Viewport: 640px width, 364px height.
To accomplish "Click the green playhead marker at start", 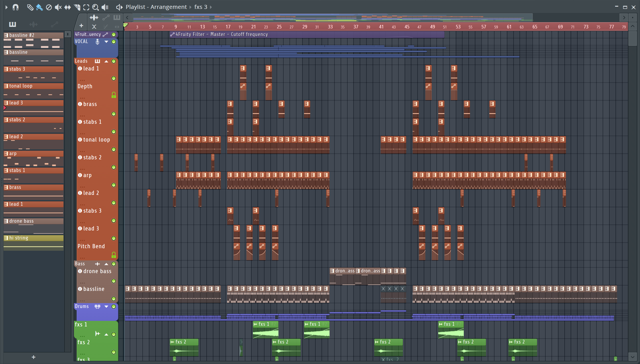I will point(126,25).
